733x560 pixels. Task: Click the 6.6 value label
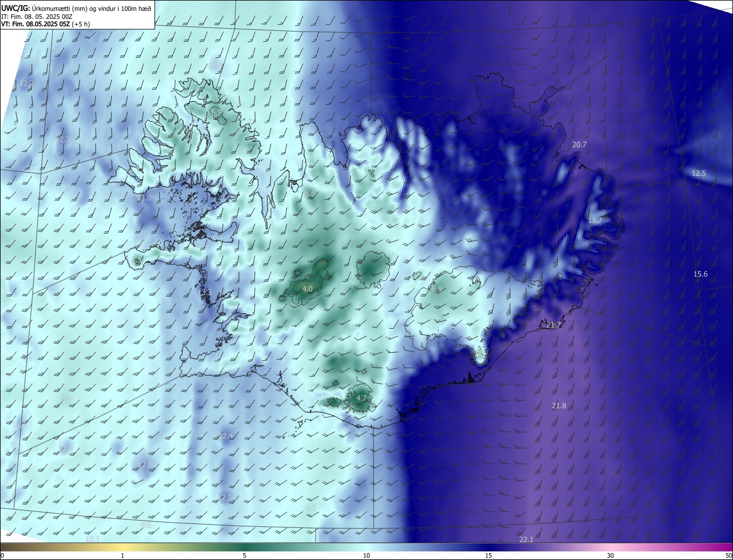pos(309,194)
